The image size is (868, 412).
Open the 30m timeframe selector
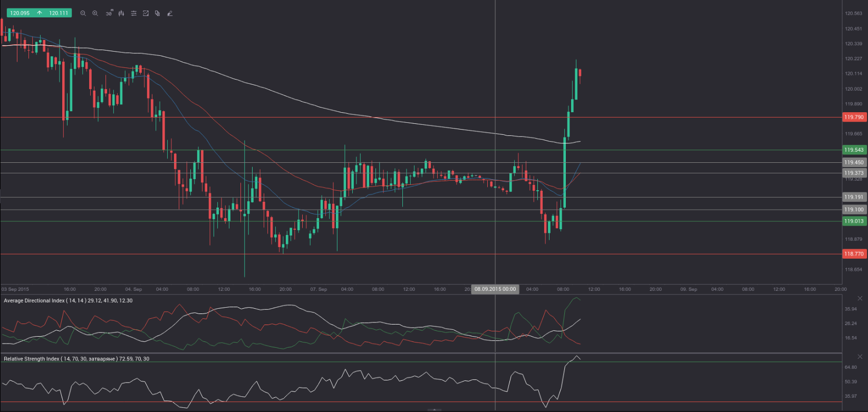(x=109, y=13)
